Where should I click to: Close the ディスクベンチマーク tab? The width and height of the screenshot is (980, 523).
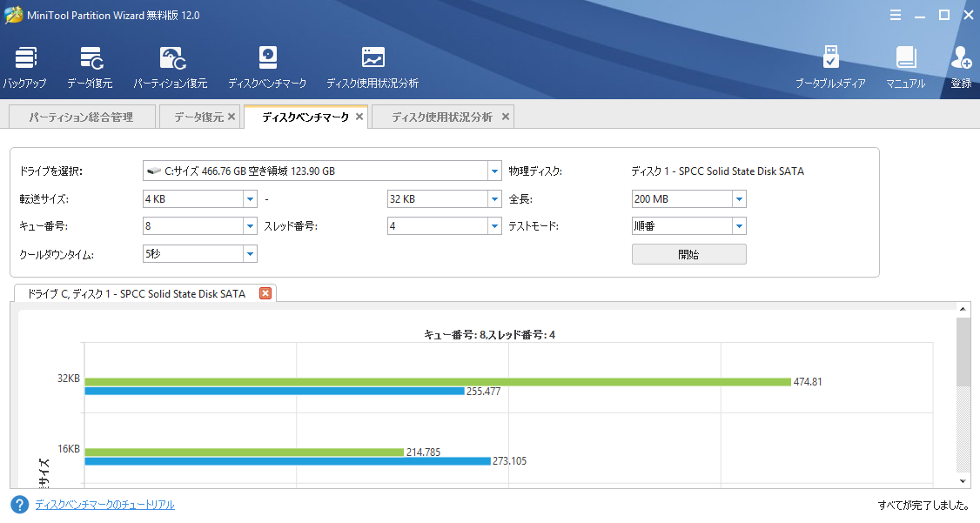359,117
